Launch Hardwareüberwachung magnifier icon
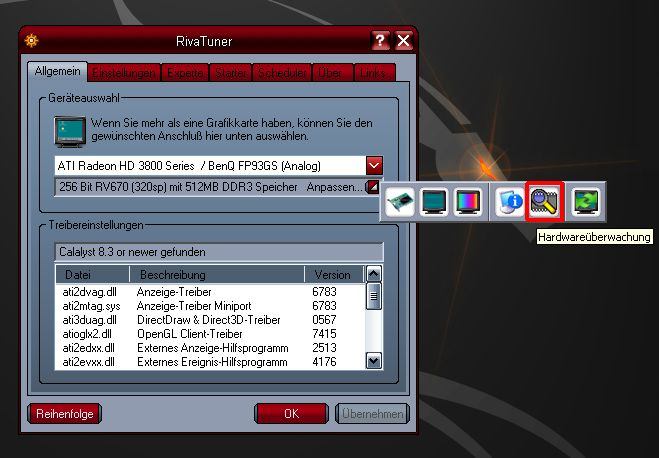The image size is (659, 458). click(544, 202)
